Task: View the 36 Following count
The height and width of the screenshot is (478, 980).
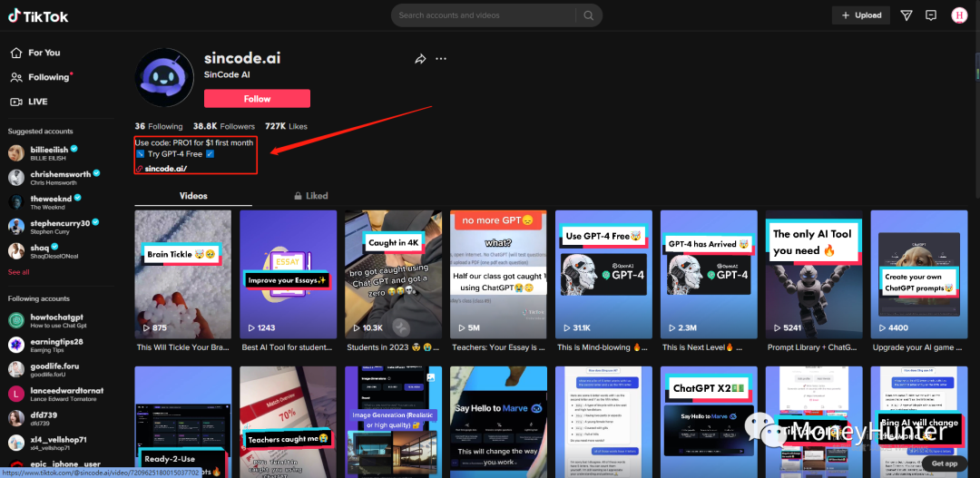Action: [159, 126]
